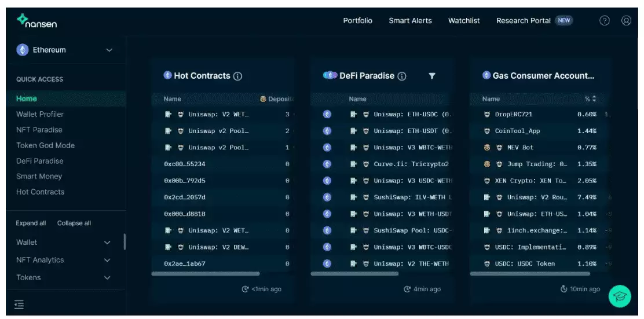
Task: Click the Expand all link
Action: [31, 223]
